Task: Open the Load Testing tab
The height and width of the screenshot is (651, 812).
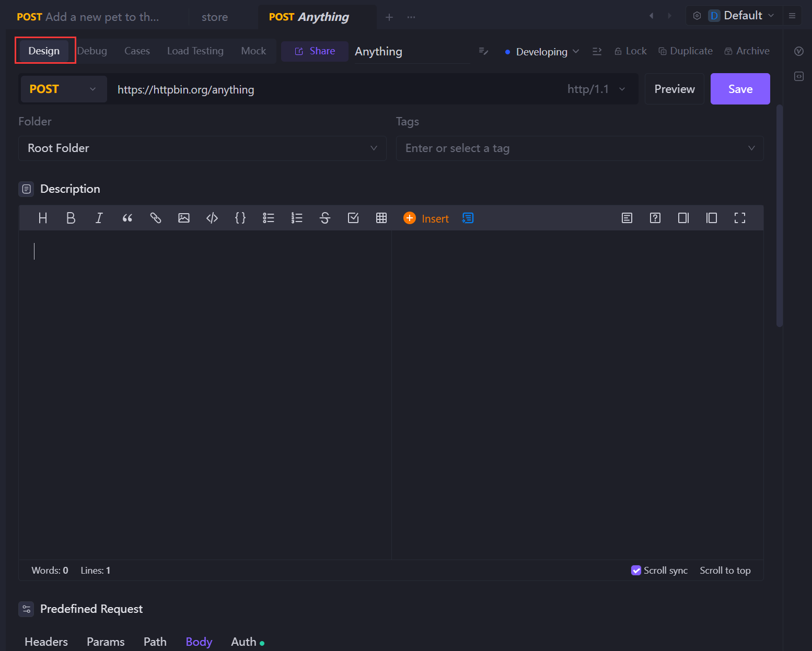Action: (195, 51)
